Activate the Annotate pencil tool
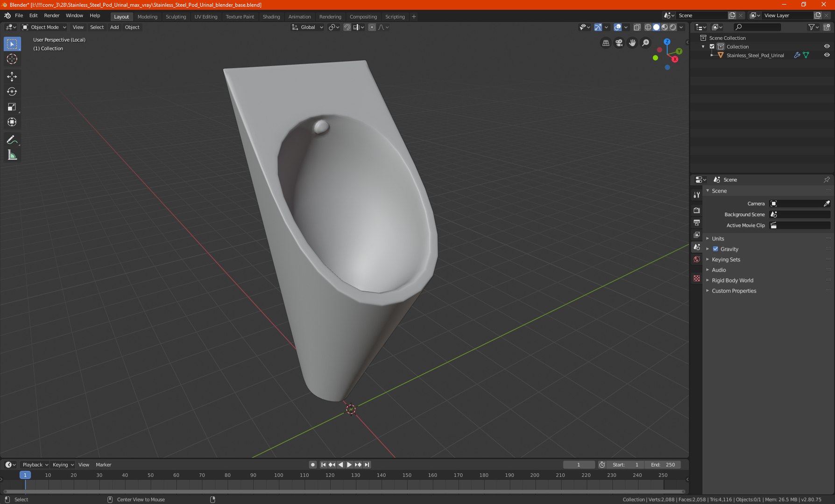The height and width of the screenshot is (504, 835). point(12,140)
